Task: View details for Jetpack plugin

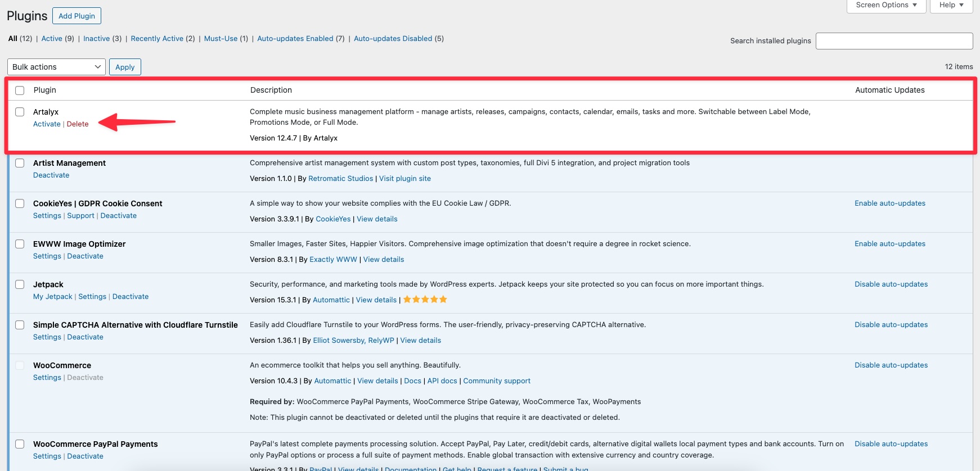Action: tap(376, 300)
